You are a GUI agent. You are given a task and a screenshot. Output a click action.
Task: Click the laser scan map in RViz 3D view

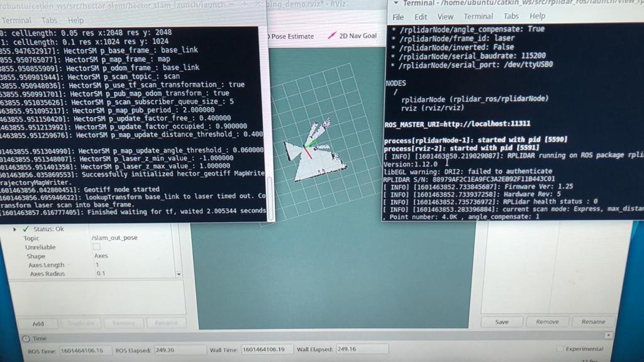click(x=314, y=151)
